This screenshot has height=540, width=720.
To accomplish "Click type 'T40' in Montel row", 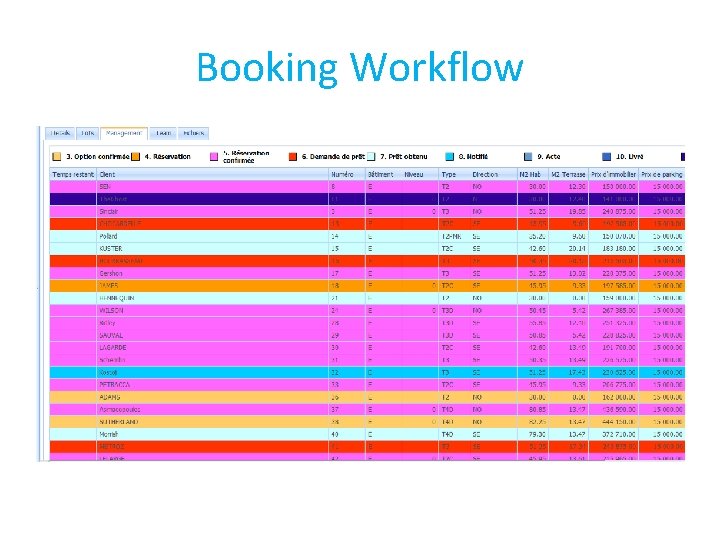I will 448,434.
